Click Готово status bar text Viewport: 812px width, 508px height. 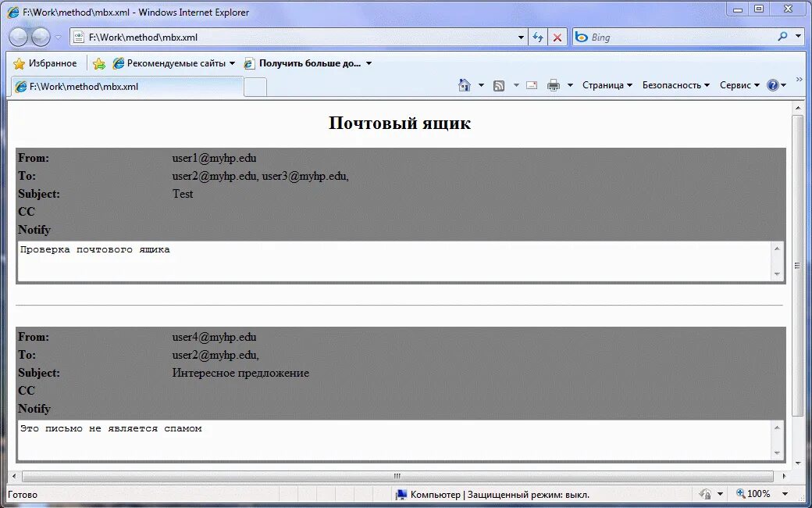tap(23, 495)
